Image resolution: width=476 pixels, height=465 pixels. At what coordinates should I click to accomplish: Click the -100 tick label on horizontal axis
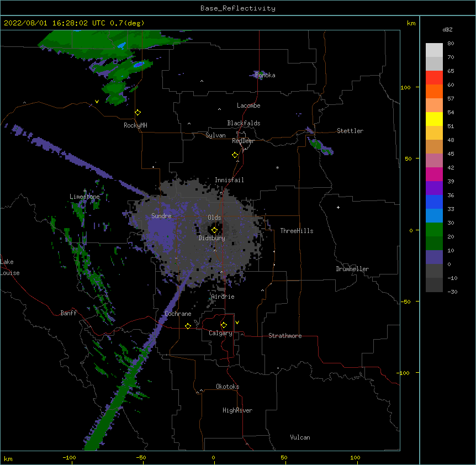[x=69, y=457]
